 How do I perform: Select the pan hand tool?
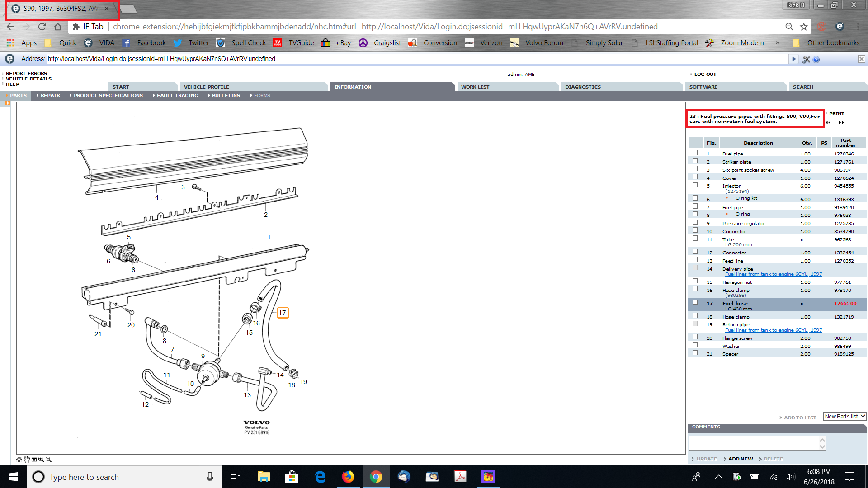pyautogui.click(x=27, y=460)
